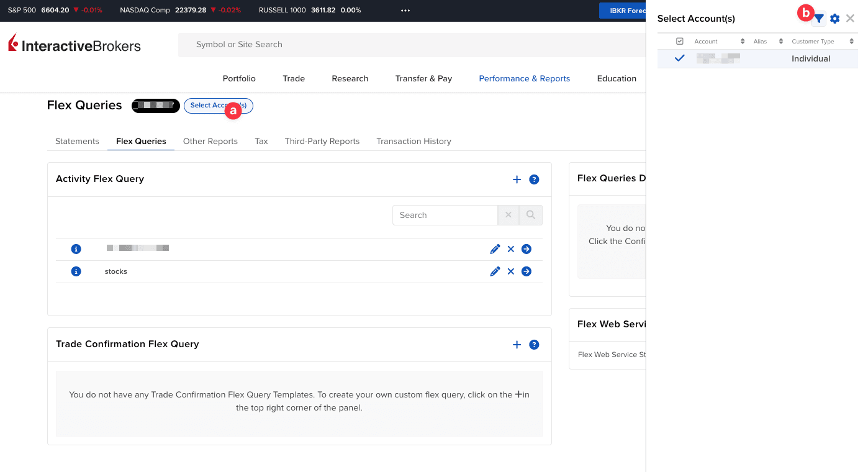Image resolution: width=868 pixels, height=472 pixels.
Task: Switch to the Statements tab
Action: click(77, 141)
